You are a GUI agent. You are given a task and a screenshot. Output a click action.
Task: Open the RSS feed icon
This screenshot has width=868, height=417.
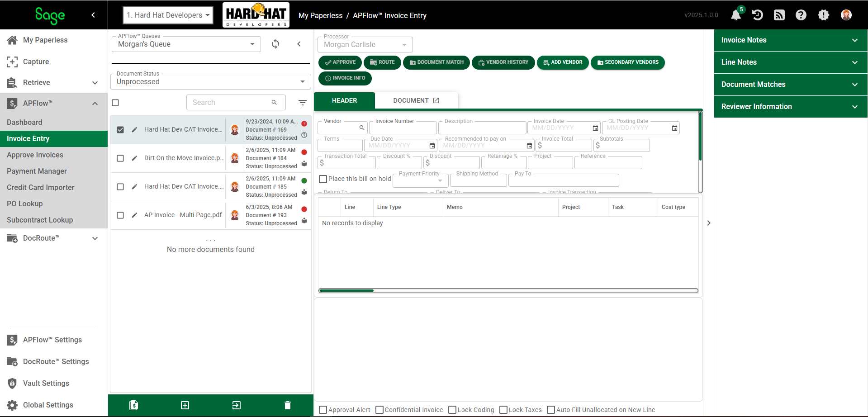point(779,15)
